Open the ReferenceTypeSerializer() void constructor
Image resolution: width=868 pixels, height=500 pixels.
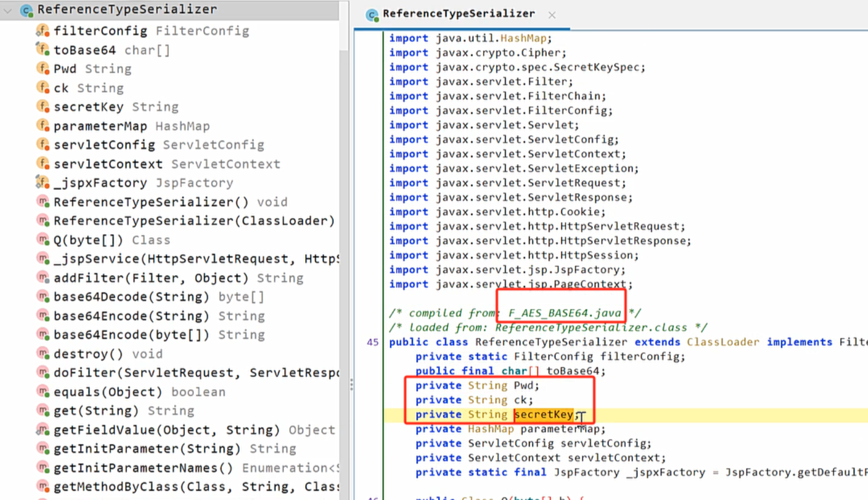(x=170, y=202)
